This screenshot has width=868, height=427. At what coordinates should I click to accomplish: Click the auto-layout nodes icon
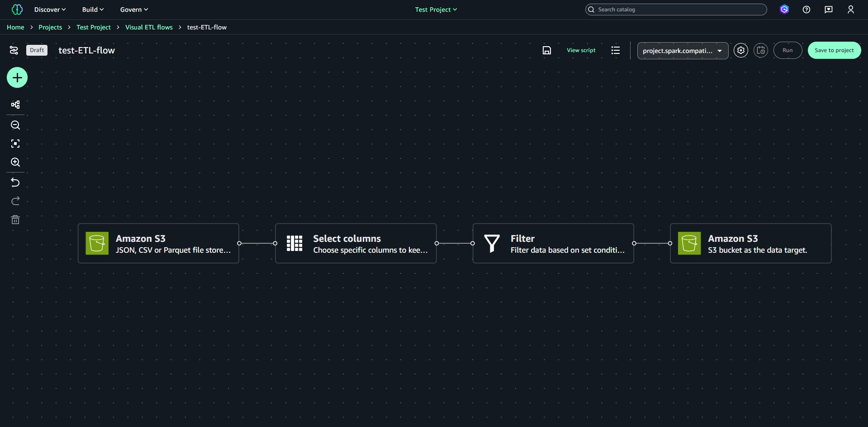pyautogui.click(x=15, y=105)
